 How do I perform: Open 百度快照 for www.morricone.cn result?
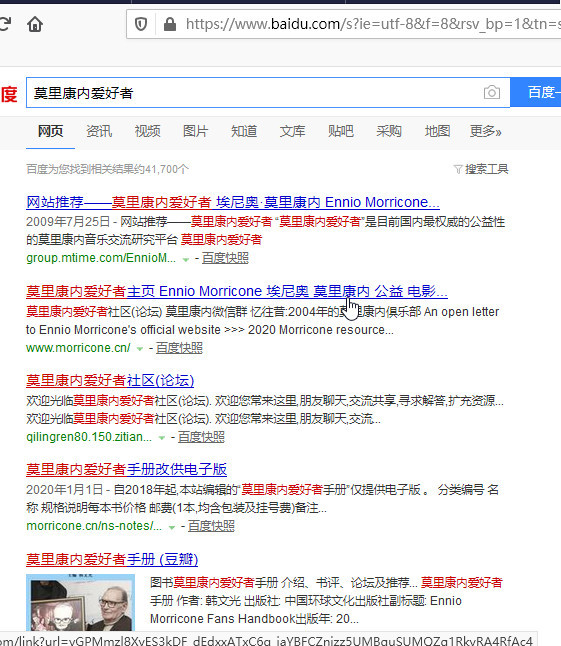(x=179, y=348)
